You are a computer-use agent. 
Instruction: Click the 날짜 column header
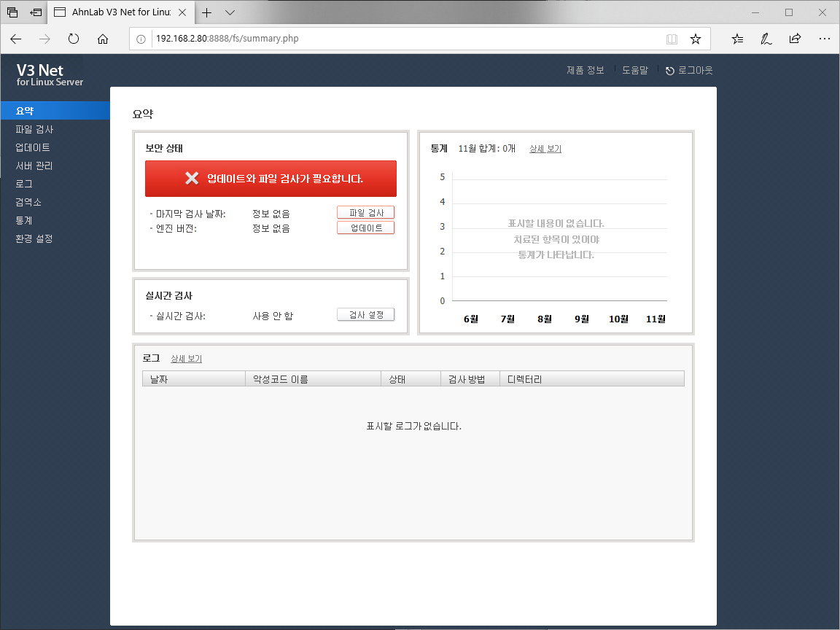[194, 378]
